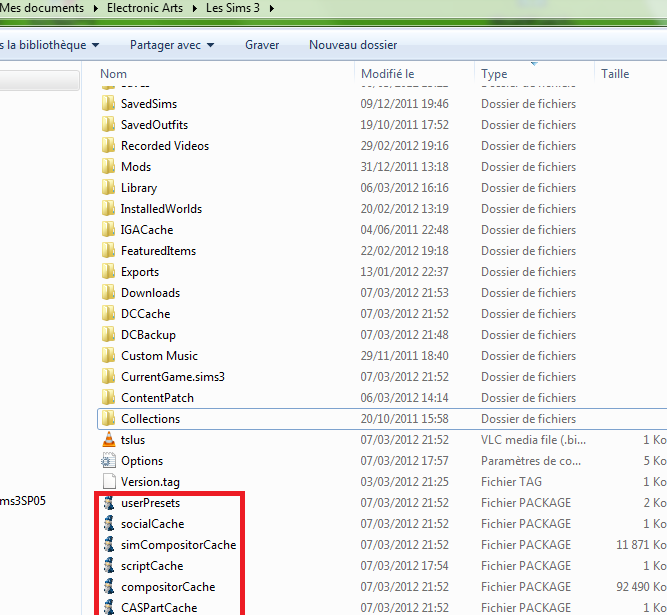This screenshot has width=667, height=615.
Task: Click the Mods folder icon
Action: (x=108, y=166)
